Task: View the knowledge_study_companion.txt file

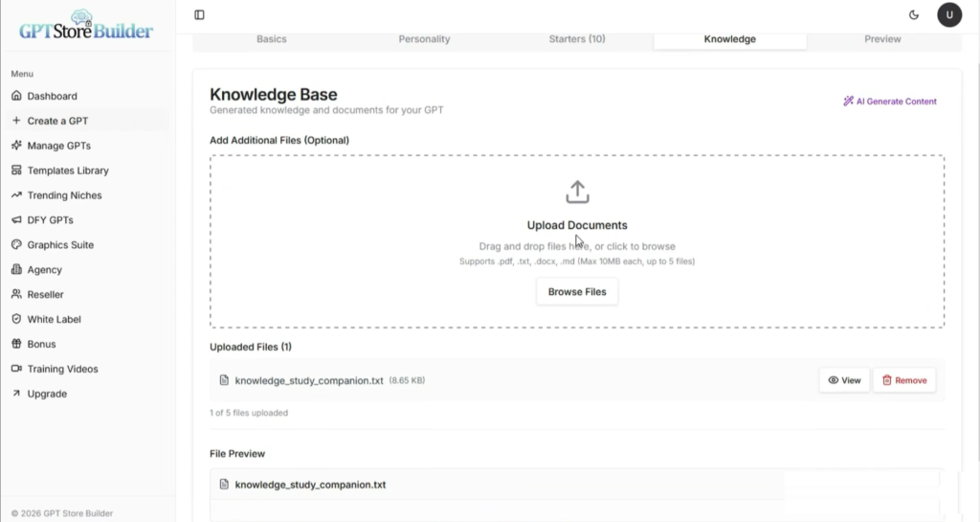Action: (844, 380)
